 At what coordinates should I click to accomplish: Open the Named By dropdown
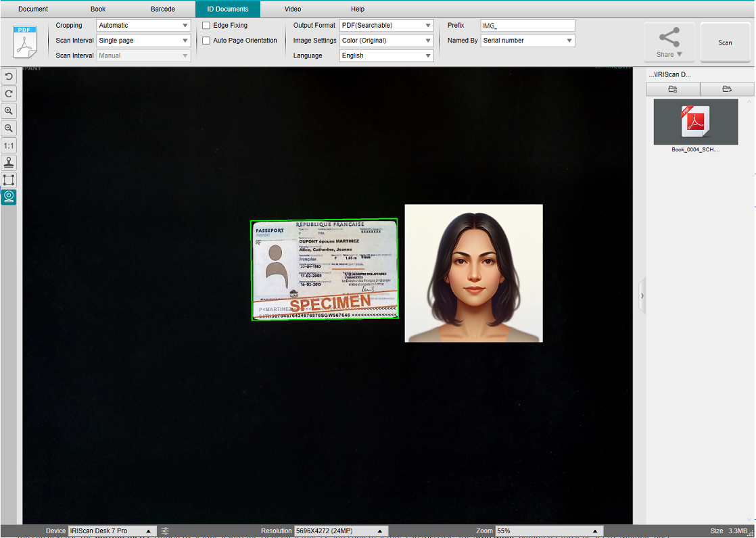tap(528, 41)
